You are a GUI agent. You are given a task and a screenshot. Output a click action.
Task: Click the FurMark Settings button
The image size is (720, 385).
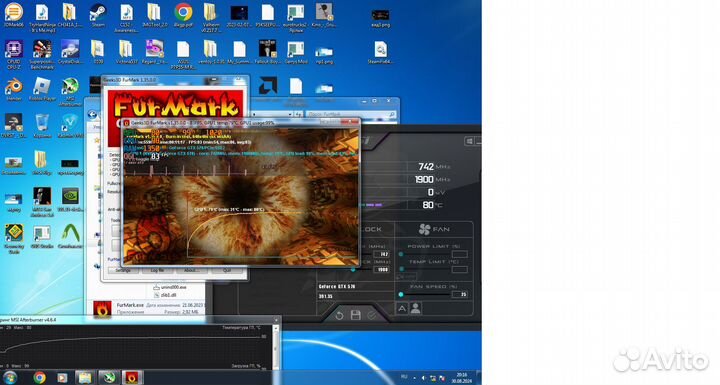123,270
